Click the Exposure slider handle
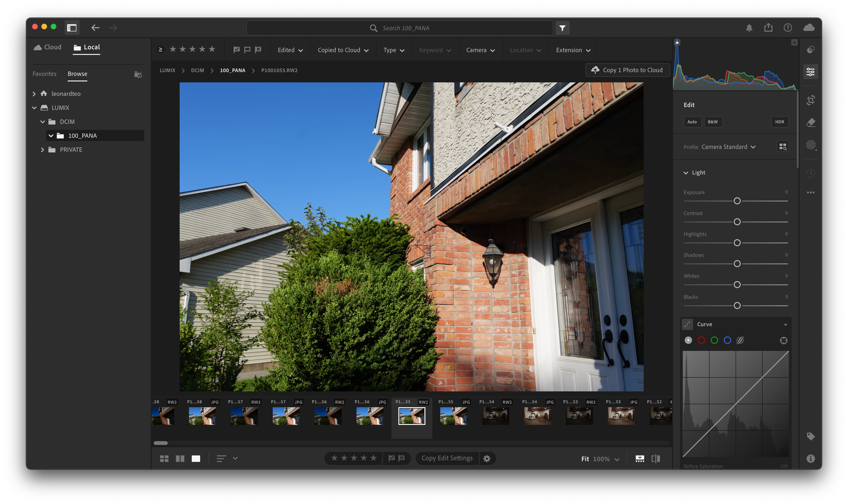This screenshot has height=504, width=848. pyautogui.click(x=737, y=201)
